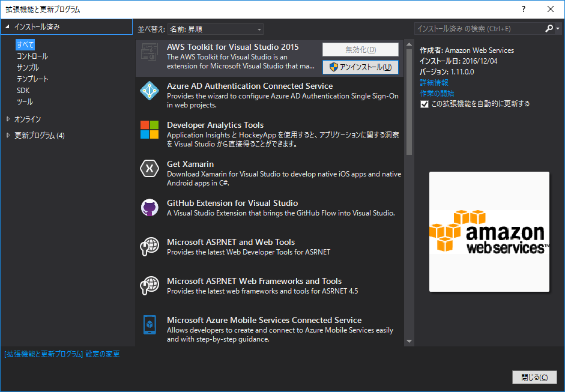Click the list scrollbar up arrow
Viewport: 565px width, 392px height.
pos(409,44)
